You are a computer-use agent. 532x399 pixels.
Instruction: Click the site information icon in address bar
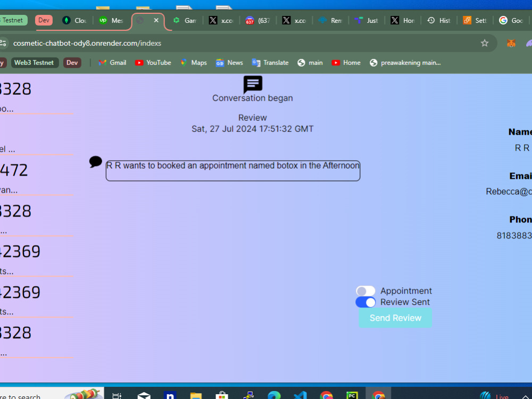(x=3, y=43)
